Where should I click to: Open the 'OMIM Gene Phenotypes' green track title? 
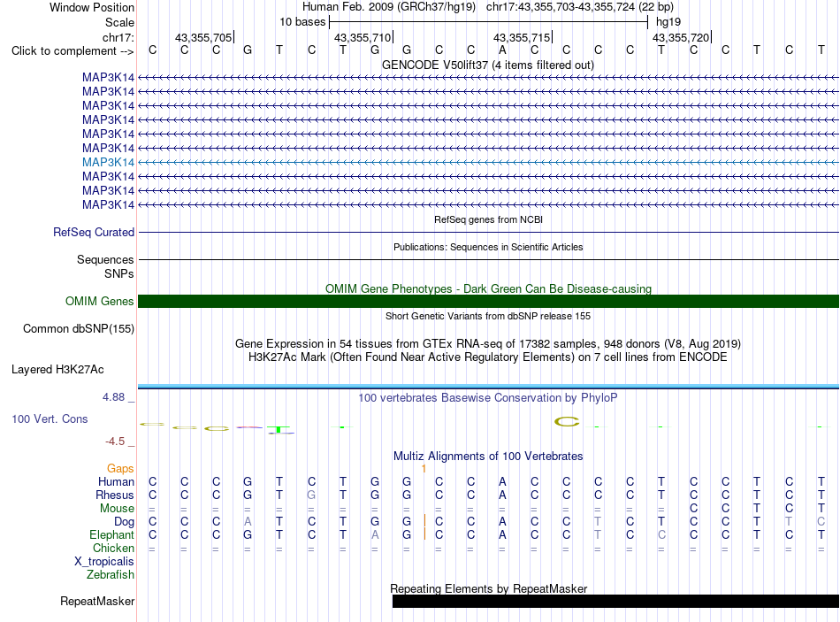[x=488, y=288]
